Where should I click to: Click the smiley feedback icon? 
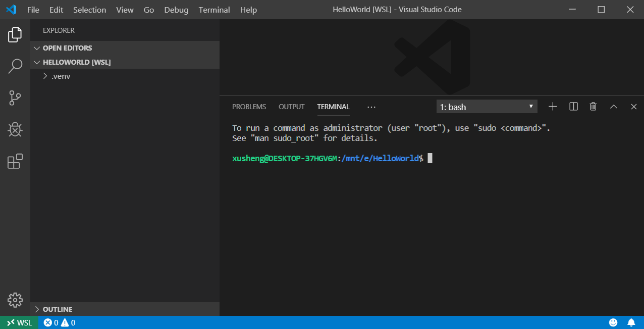click(x=613, y=322)
